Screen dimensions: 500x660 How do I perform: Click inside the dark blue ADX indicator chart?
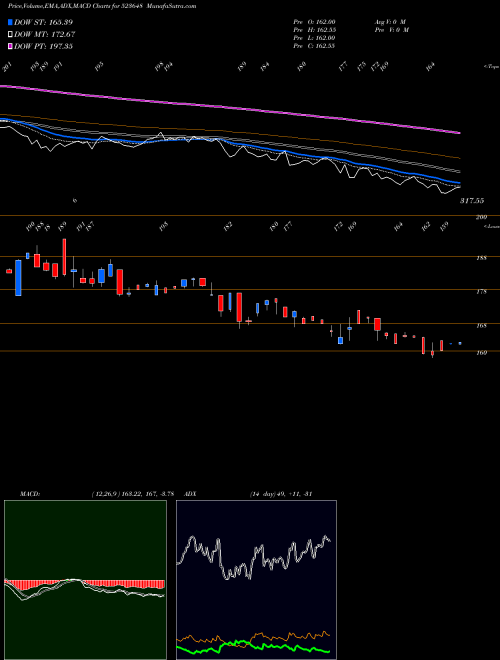(256, 580)
